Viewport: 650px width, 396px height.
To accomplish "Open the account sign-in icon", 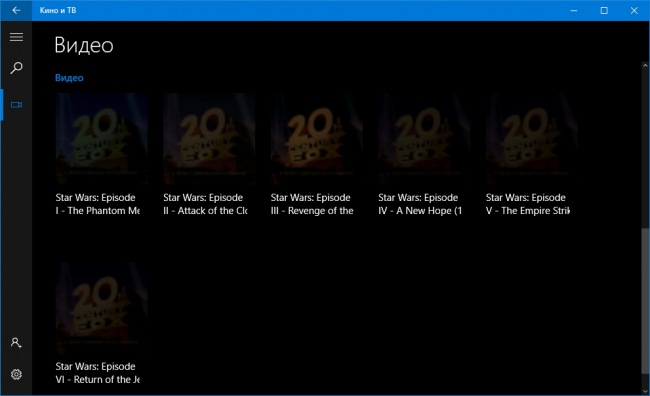I will [16, 343].
